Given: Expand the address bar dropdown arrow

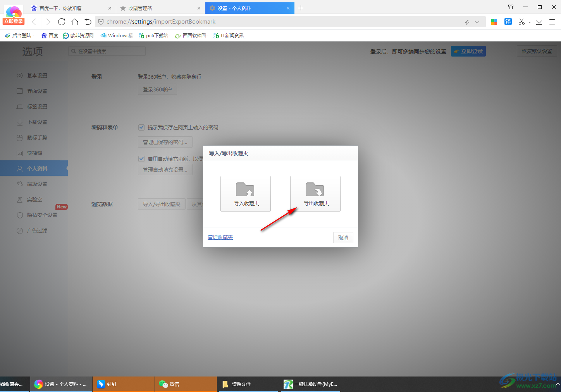Looking at the screenshot, I should (x=477, y=22).
